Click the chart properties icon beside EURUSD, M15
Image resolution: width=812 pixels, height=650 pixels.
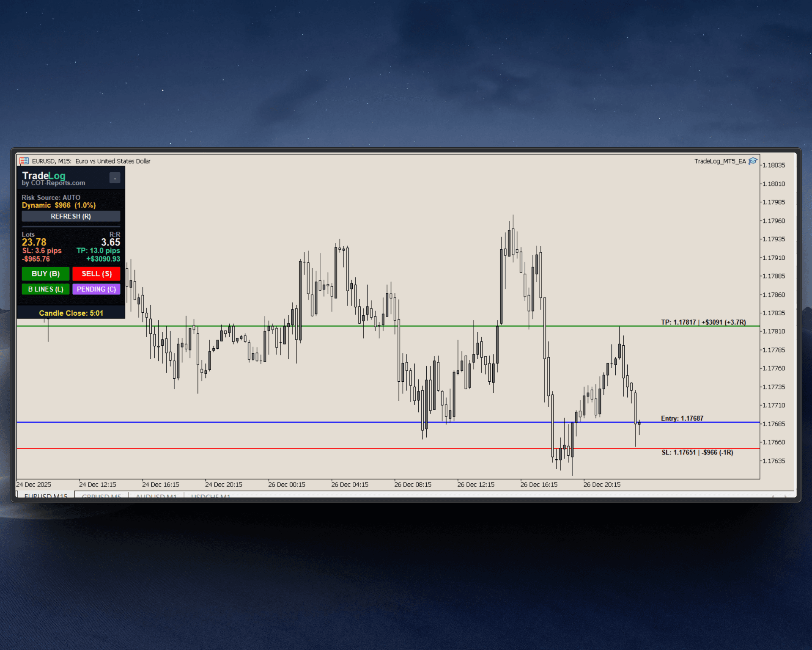(25, 161)
